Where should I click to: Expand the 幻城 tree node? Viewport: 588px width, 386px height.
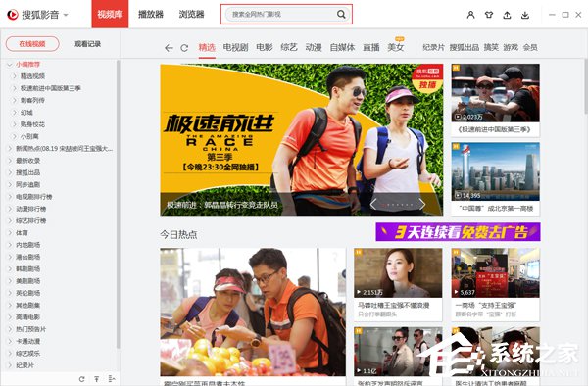15,113
